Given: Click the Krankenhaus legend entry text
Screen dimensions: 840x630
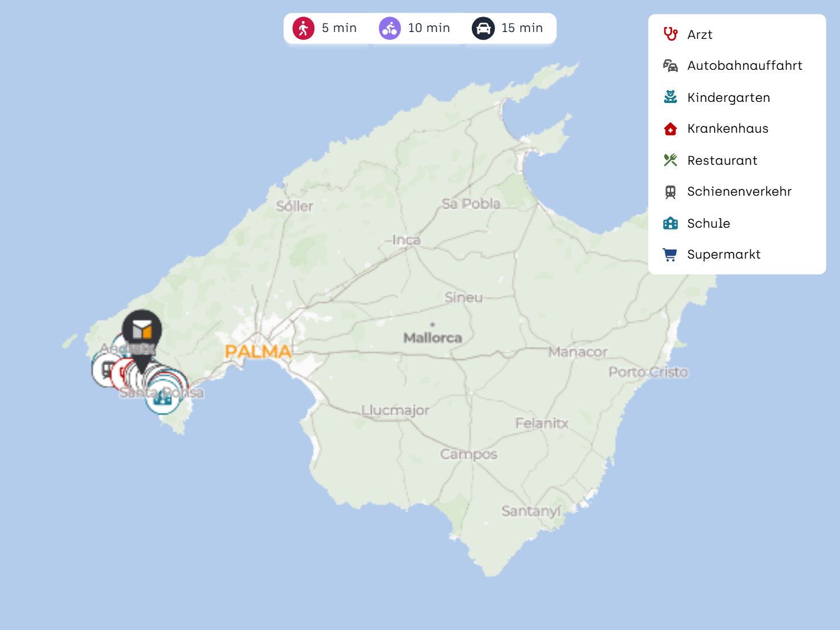Looking at the screenshot, I should [728, 129].
